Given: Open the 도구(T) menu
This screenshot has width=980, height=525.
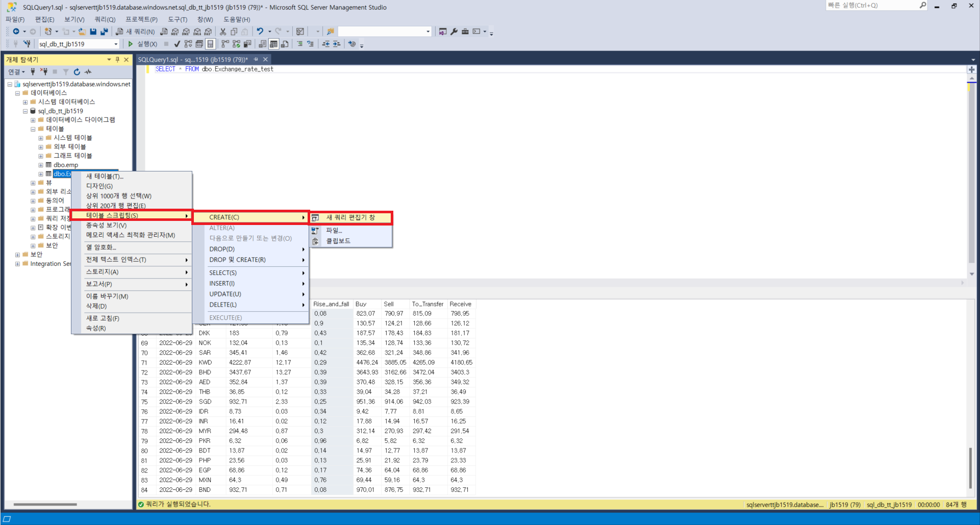Looking at the screenshot, I should click(178, 19).
